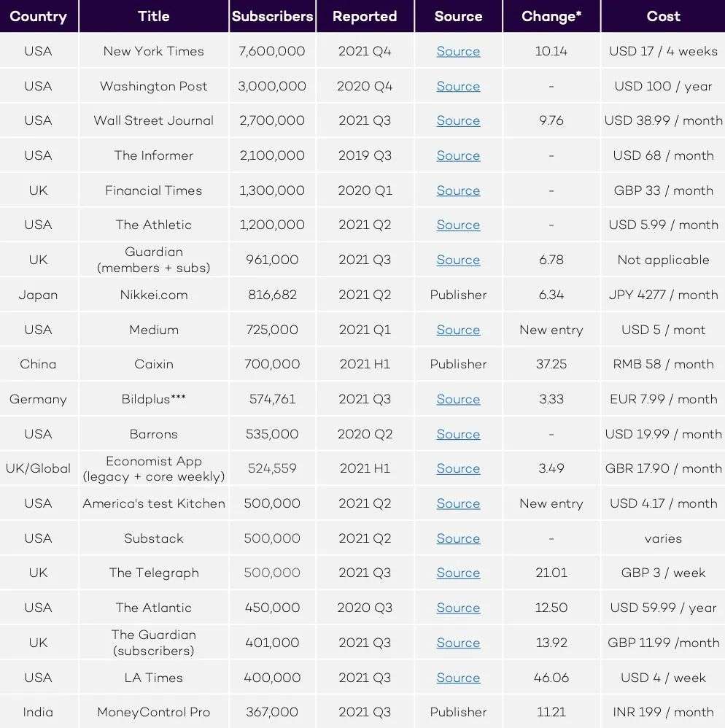Follow the Wall Street Journal Source link

(458, 121)
